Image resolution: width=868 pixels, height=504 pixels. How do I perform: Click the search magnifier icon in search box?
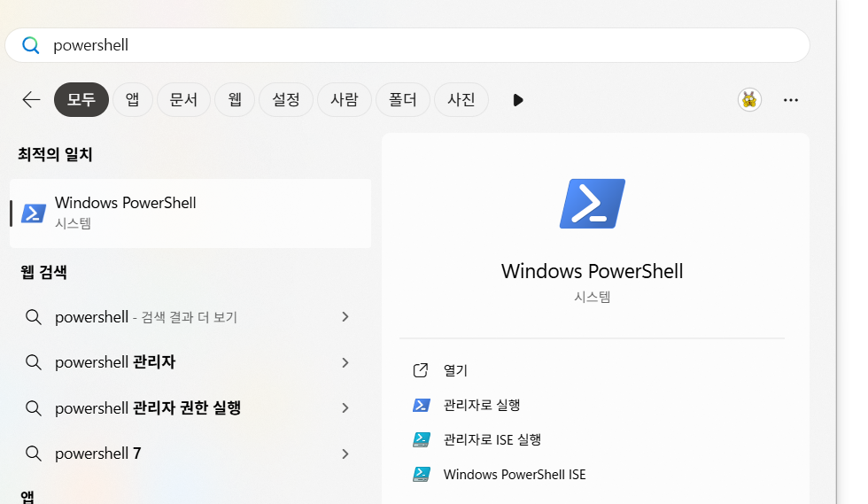[x=30, y=45]
